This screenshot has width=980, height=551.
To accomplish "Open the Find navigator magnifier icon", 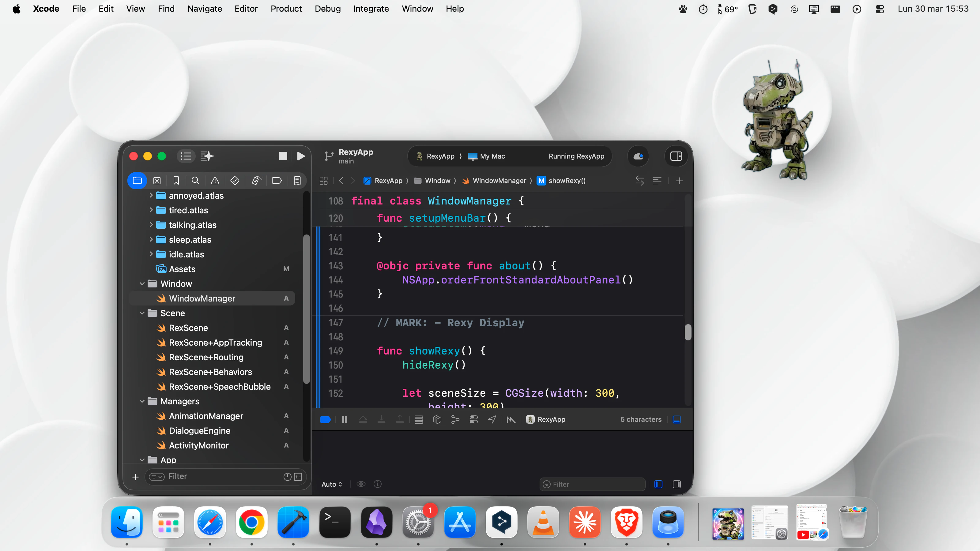I will (x=196, y=180).
